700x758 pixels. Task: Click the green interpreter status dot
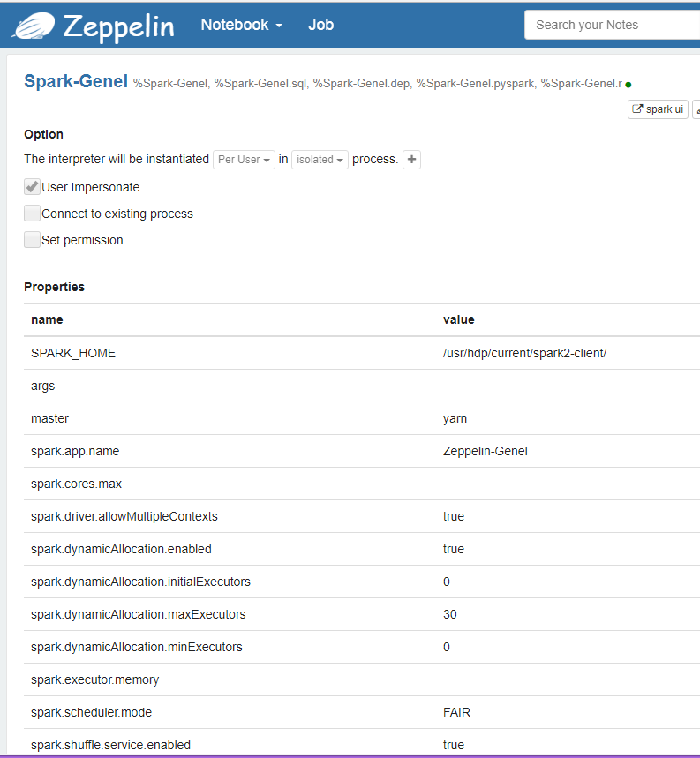click(628, 85)
